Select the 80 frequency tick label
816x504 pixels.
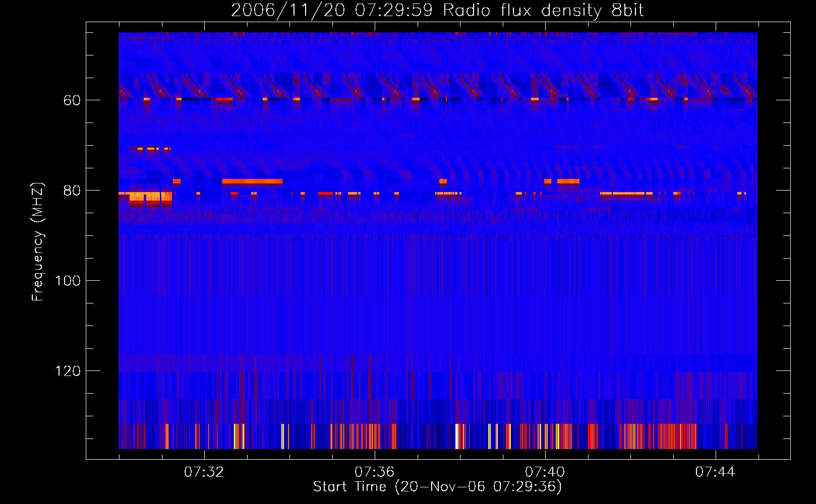pos(72,191)
